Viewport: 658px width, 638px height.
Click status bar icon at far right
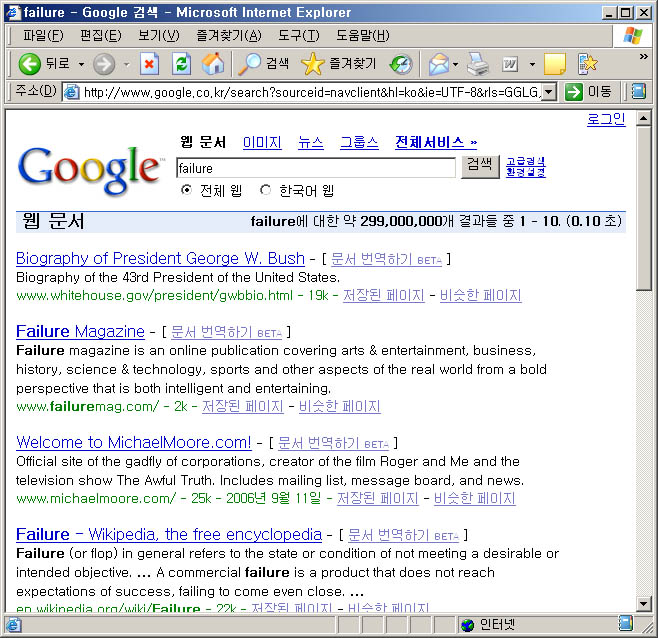click(625, 623)
